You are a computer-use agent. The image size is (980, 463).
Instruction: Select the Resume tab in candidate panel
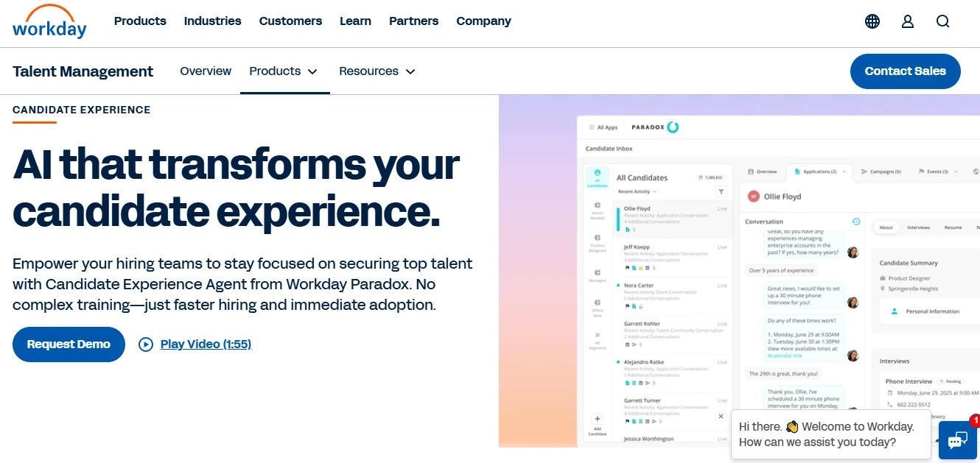click(953, 227)
